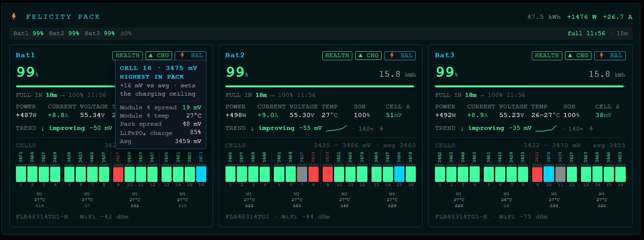Click the Bat2 card title
Image resolution: width=644 pixels, height=240 pixels.
[235, 55]
